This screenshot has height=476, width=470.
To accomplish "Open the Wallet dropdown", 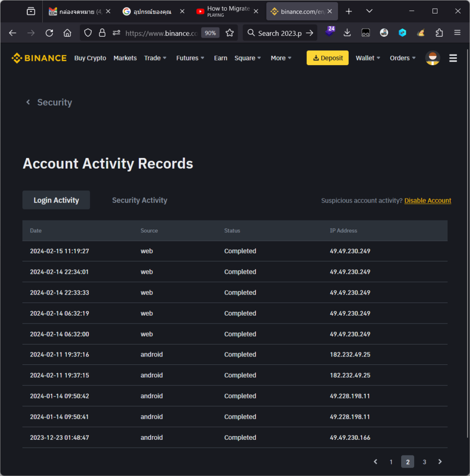I will [x=368, y=58].
